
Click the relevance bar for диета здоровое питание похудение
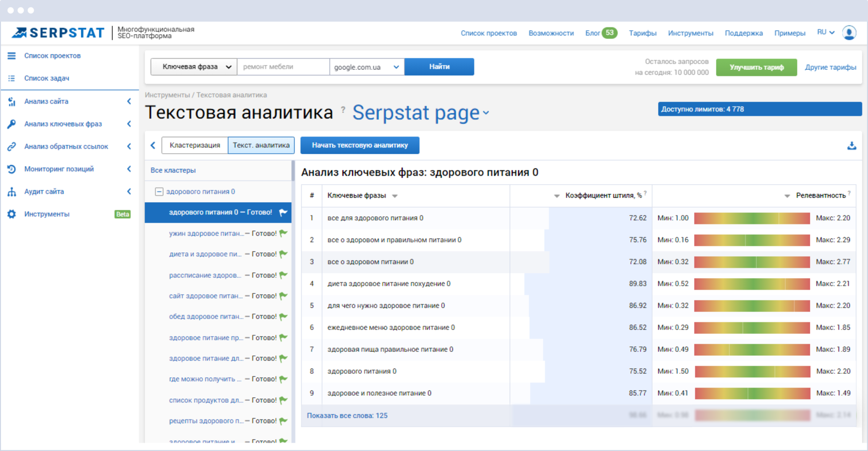(x=752, y=284)
